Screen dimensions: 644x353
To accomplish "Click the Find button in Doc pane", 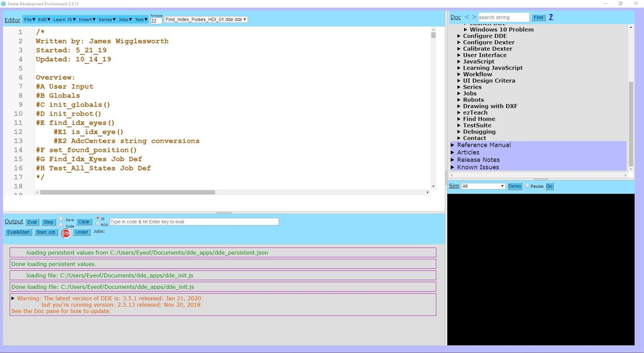I will [x=539, y=17].
